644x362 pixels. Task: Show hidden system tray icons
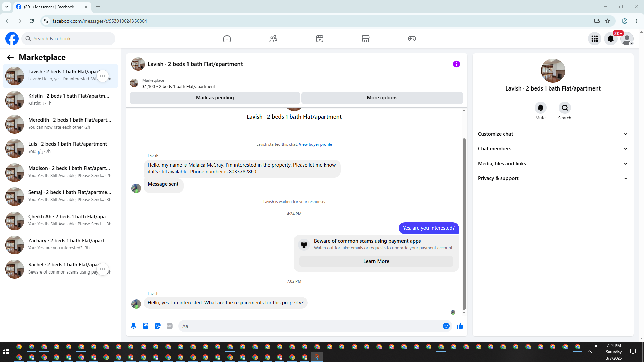pos(589,352)
